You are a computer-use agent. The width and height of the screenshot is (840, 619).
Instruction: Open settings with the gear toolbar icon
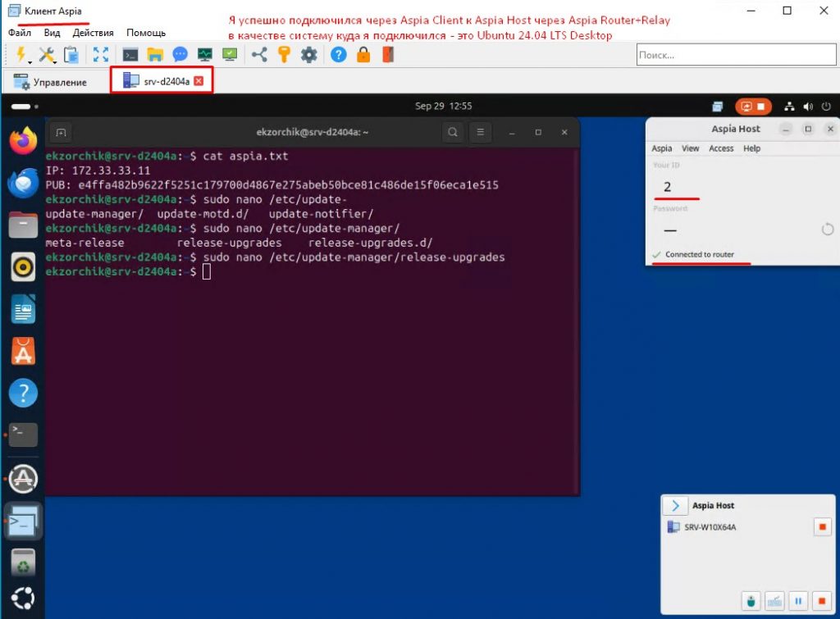pyautogui.click(x=309, y=55)
